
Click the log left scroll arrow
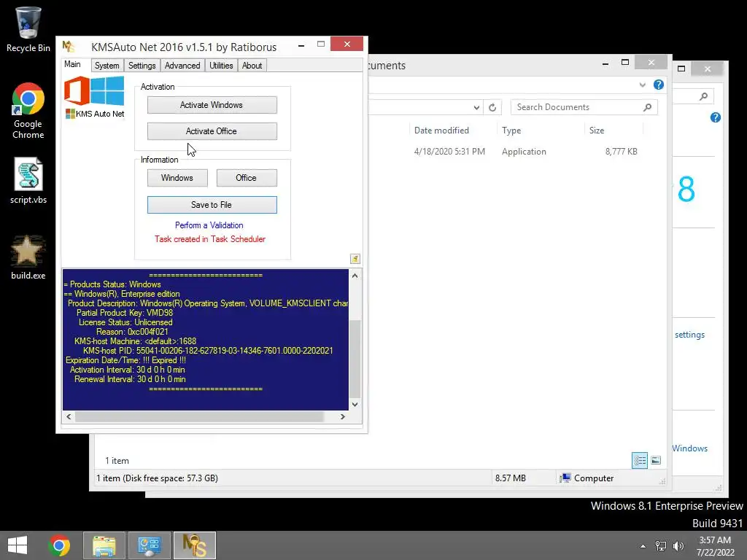click(x=69, y=416)
